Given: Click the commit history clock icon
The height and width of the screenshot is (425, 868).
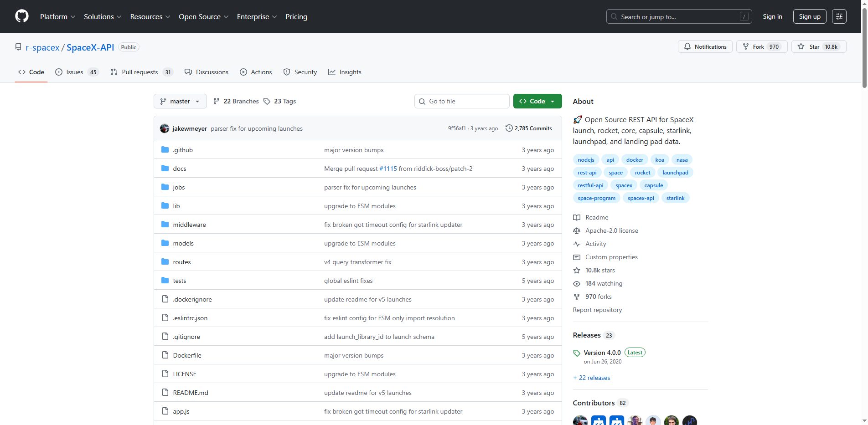Looking at the screenshot, I should point(509,128).
